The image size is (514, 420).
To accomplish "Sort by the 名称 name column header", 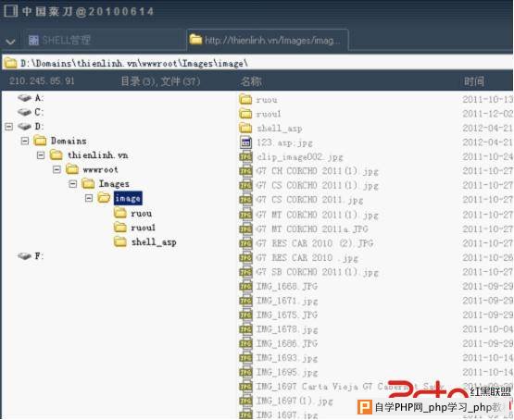I will pyautogui.click(x=251, y=81).
